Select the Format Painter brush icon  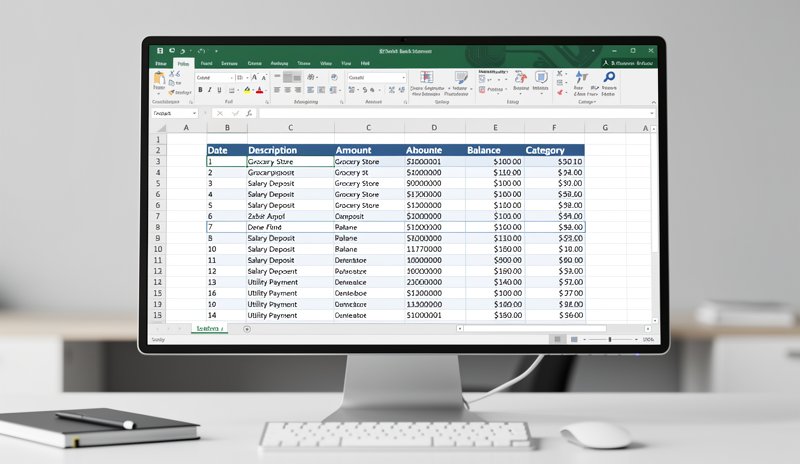point(171,92)
